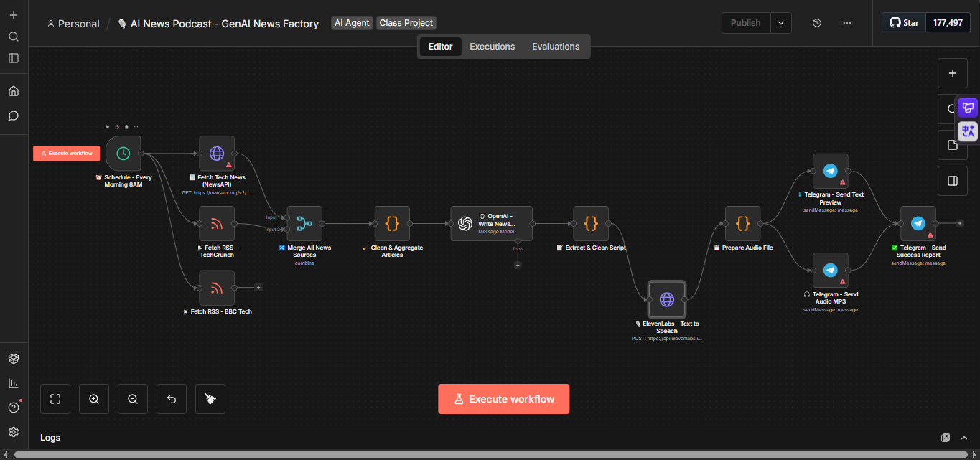The width and height of the screenshot is (980, 460).
Task: Click the purple assistant extension icon
Action: (968, 108)
